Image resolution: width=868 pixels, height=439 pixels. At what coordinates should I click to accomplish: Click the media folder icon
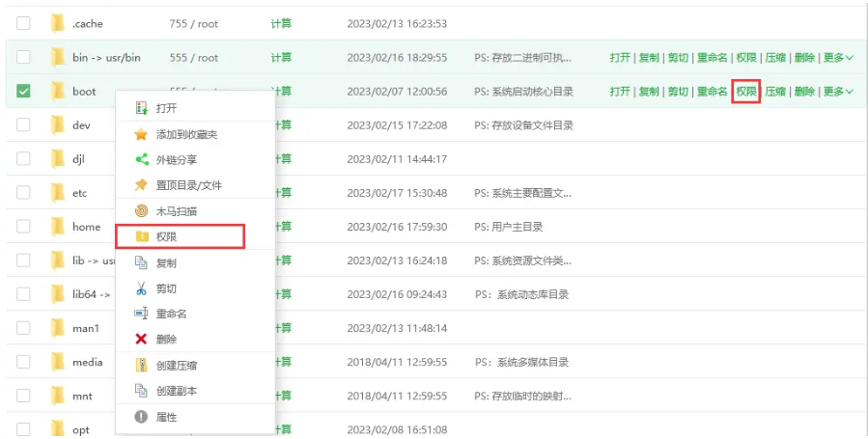point(57,362)
